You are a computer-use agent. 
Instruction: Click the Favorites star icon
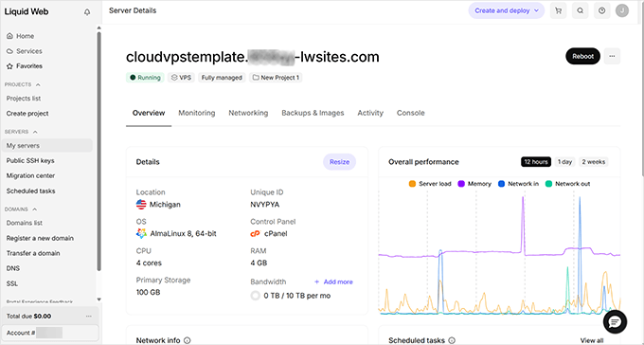coord(9,66)
